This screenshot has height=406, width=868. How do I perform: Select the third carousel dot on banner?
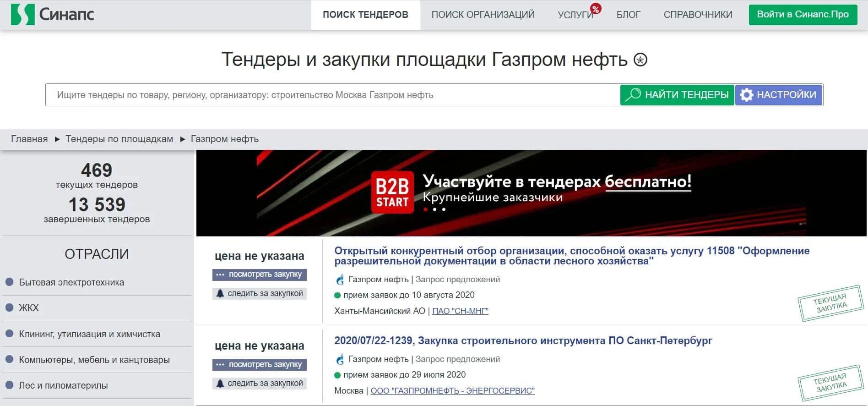coord(444,209)
